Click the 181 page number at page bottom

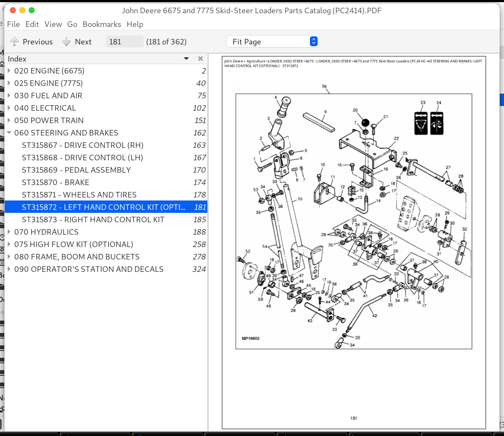click(x=354, y=418)
